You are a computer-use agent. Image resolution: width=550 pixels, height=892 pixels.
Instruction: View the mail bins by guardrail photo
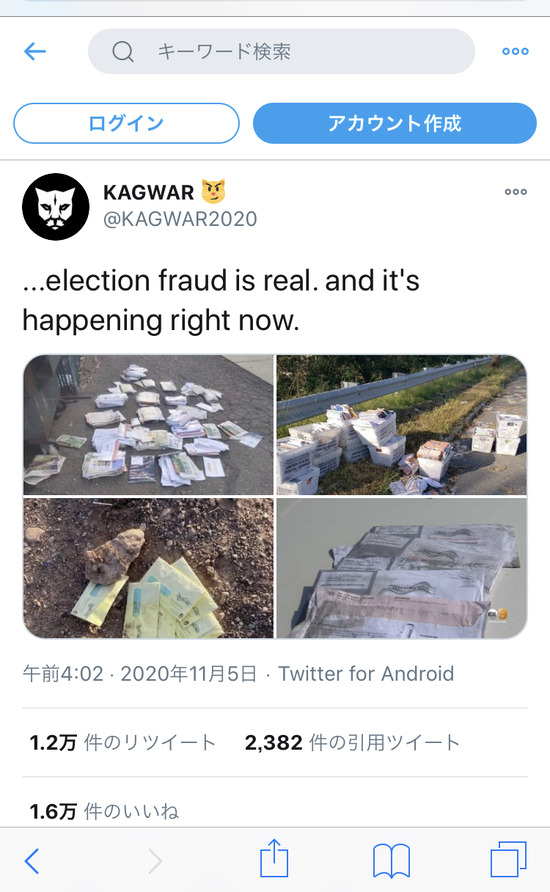402,425
